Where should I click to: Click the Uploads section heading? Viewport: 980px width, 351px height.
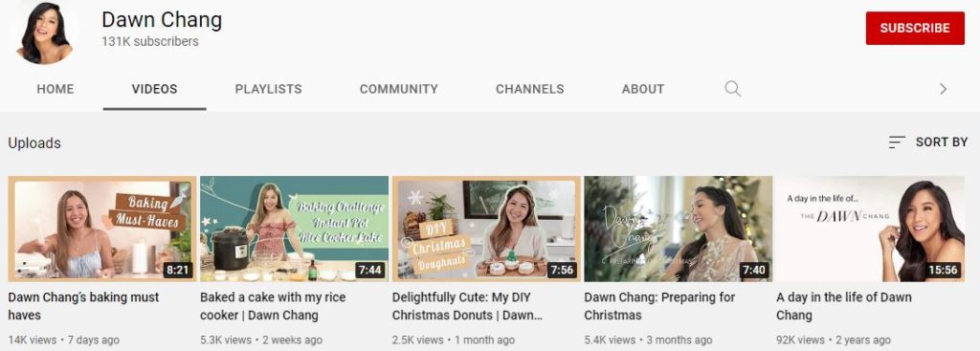(x=34, y=143)
